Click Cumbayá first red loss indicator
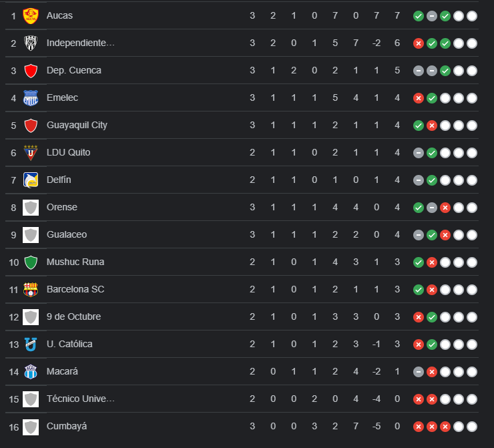 419,427
